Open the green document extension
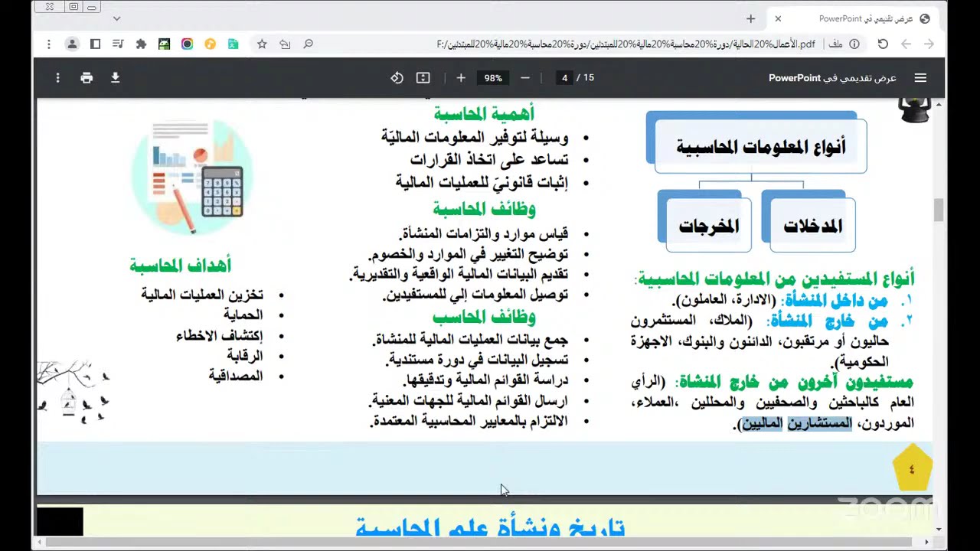 click(x=233, y=44)
